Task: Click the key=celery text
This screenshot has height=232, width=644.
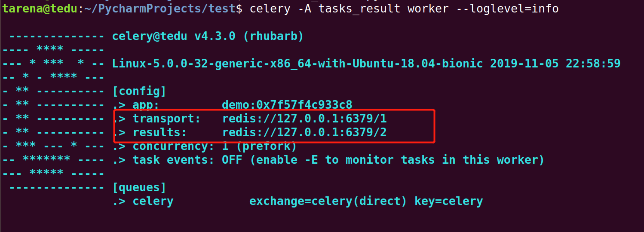Action: pos(449,201)
